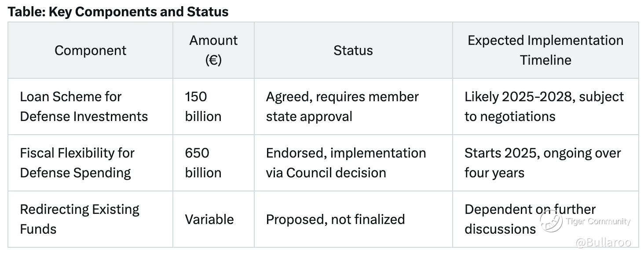Click the Expected Implementation Timeline header
The width and height of the screenshot is (644, 257).
pyautogui.click(x=545, y=50)
